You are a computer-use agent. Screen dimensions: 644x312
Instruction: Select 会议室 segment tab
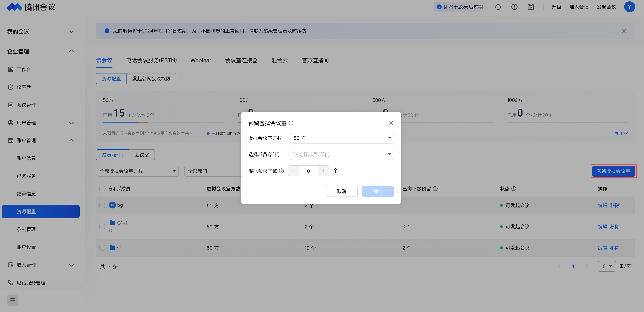[142, 155]
